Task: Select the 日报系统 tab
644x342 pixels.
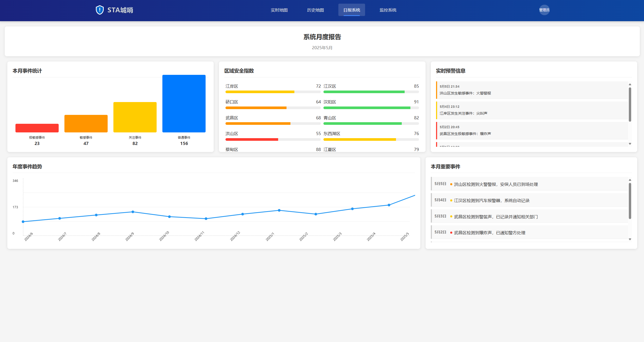Action: click(x=351, y=10)
